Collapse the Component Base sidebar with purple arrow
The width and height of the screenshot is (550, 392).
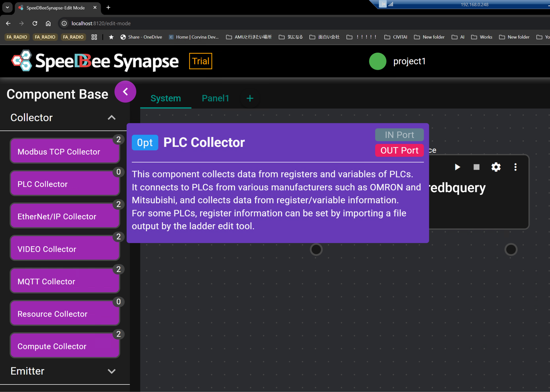tap(125, 92)
